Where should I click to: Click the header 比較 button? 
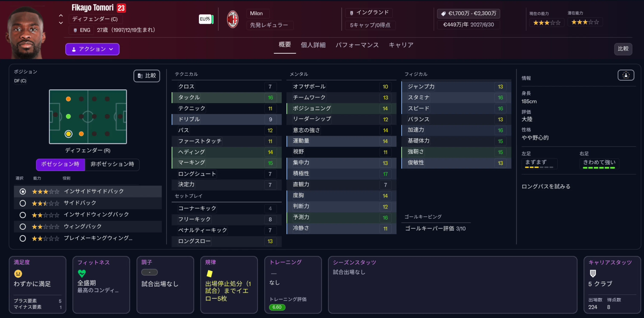click(623, 49)
